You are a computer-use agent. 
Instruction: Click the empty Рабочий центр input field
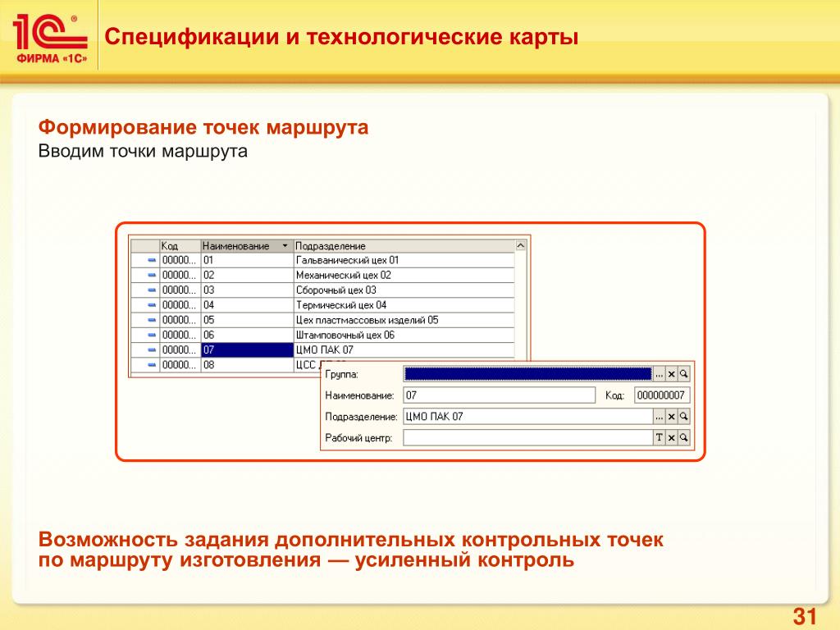click(527, 438)
